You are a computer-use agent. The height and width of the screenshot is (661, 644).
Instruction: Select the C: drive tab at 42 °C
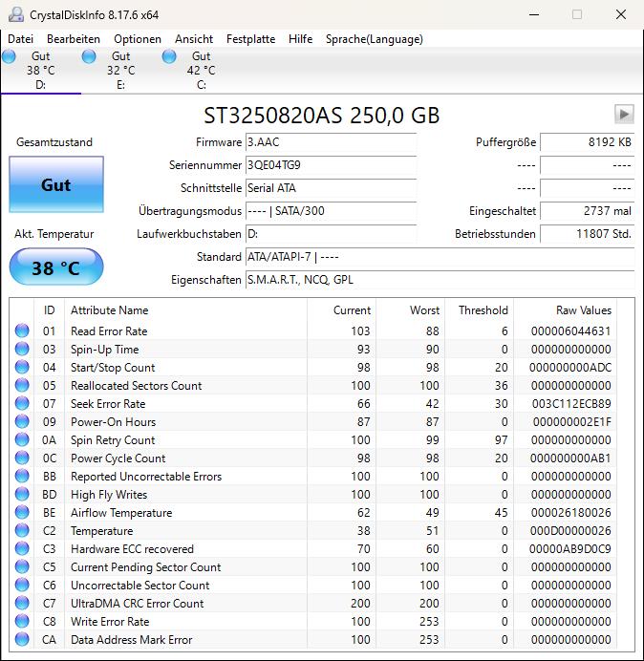[x=202, y=71]
